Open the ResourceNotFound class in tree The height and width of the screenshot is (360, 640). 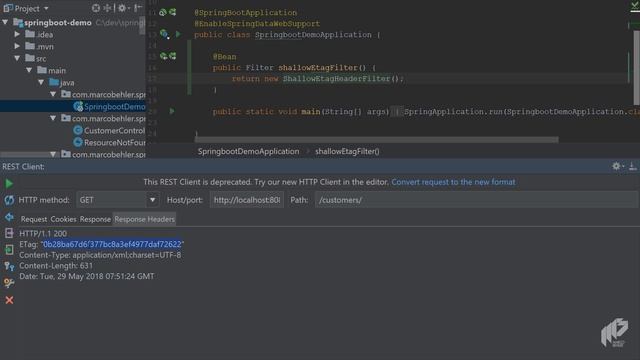click(109, 142)
